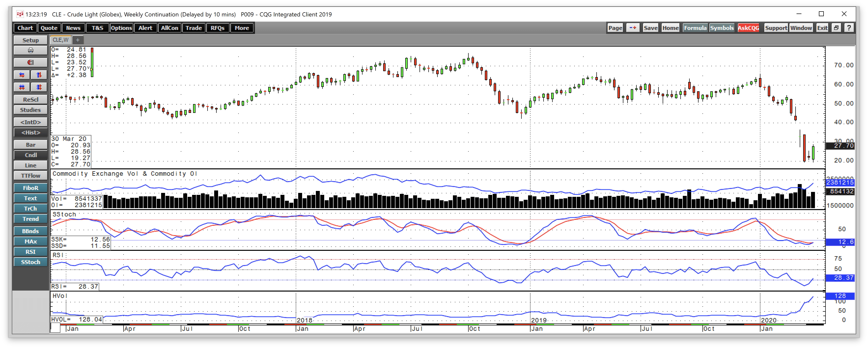Click the ReScl rescale button

[x=30, y=99]
